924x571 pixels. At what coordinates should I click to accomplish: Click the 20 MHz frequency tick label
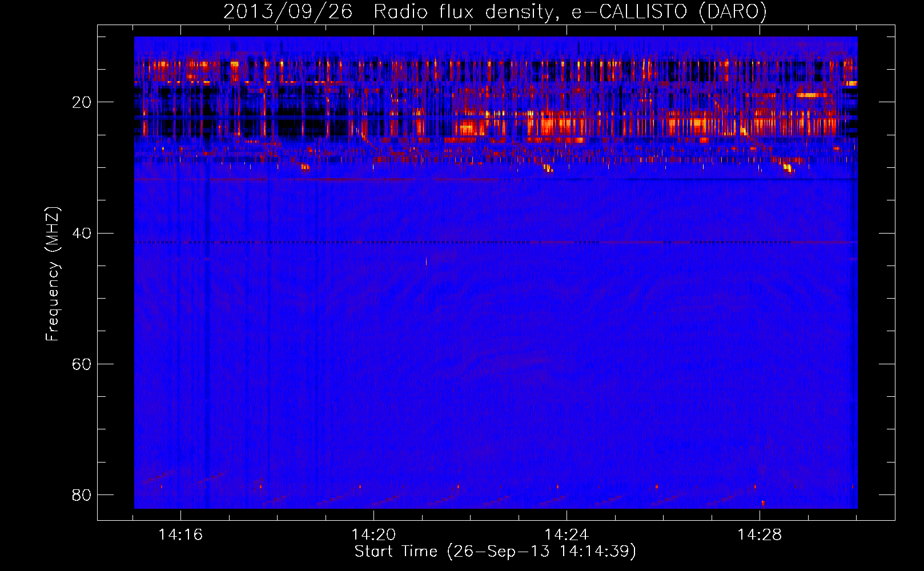82,103
